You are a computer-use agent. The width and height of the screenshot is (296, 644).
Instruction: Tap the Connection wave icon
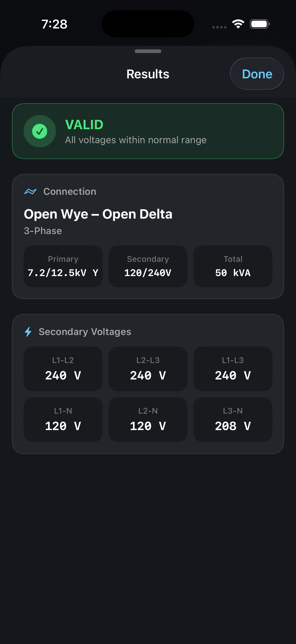(x=30, y=192)
